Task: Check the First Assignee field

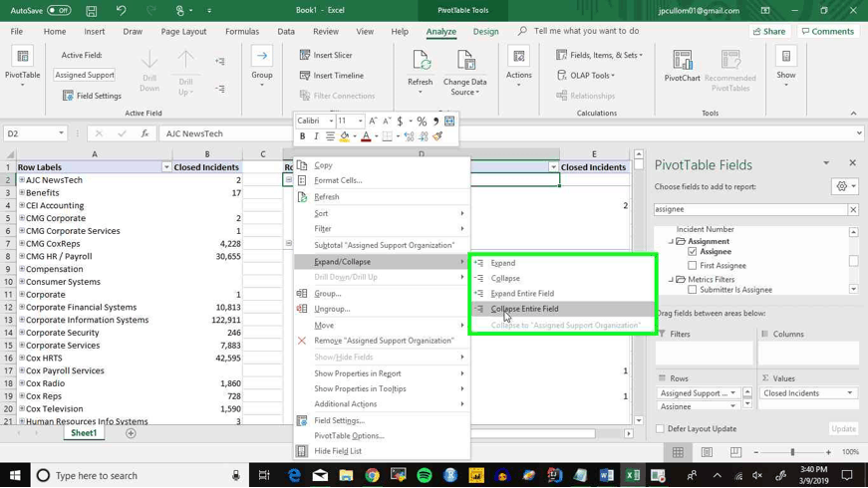Action: coord(692,266)
